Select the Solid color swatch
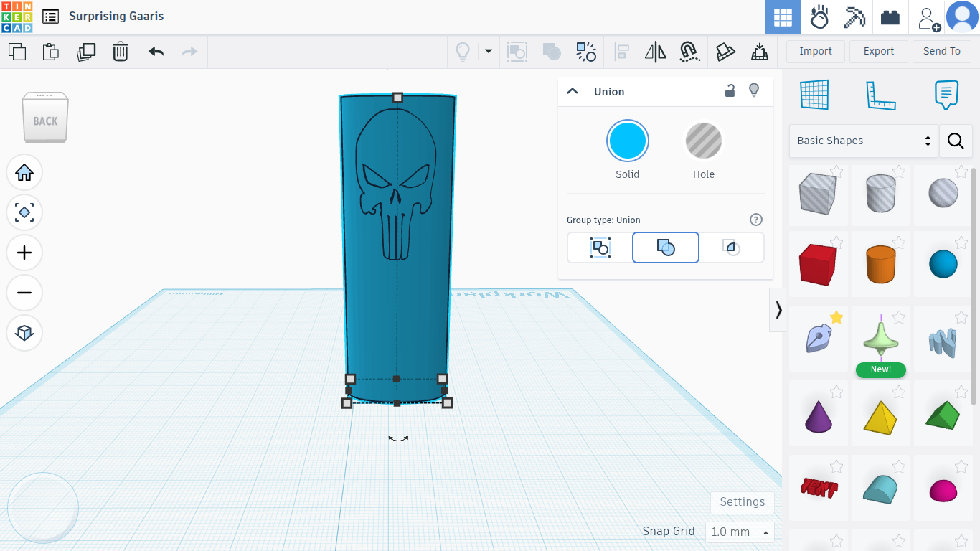Image resolution: width=980 pixels, height=551 pixels. (628, 141)
